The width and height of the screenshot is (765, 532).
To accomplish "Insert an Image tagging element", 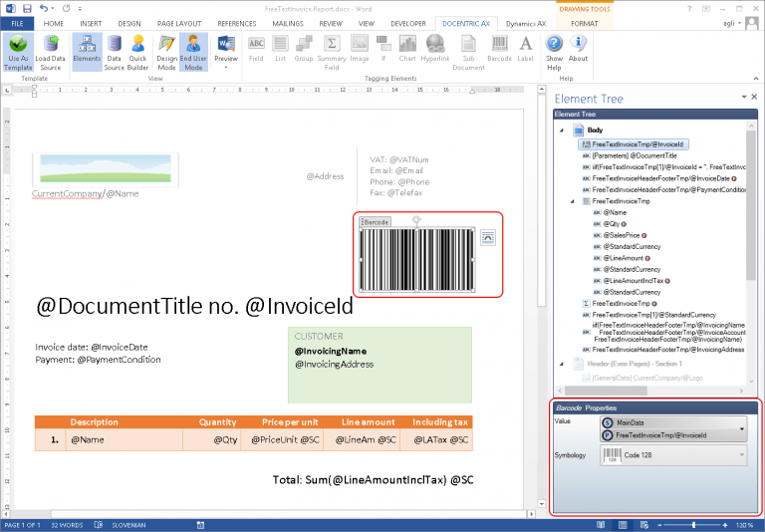I will coord(360,49).
